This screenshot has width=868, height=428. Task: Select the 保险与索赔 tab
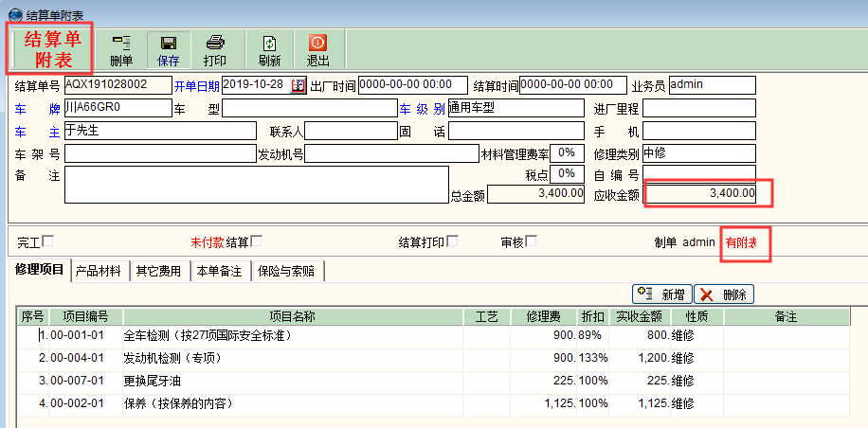(x=289, y=272)
